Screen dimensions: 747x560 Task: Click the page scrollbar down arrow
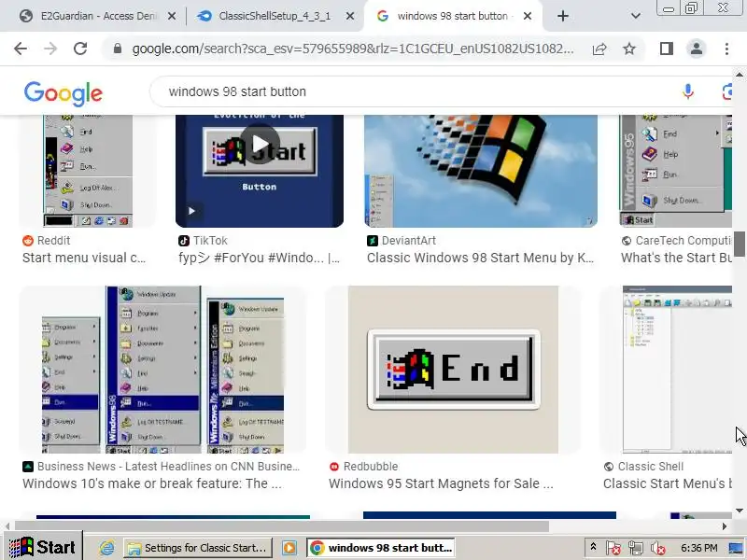[x=740, y=511]
